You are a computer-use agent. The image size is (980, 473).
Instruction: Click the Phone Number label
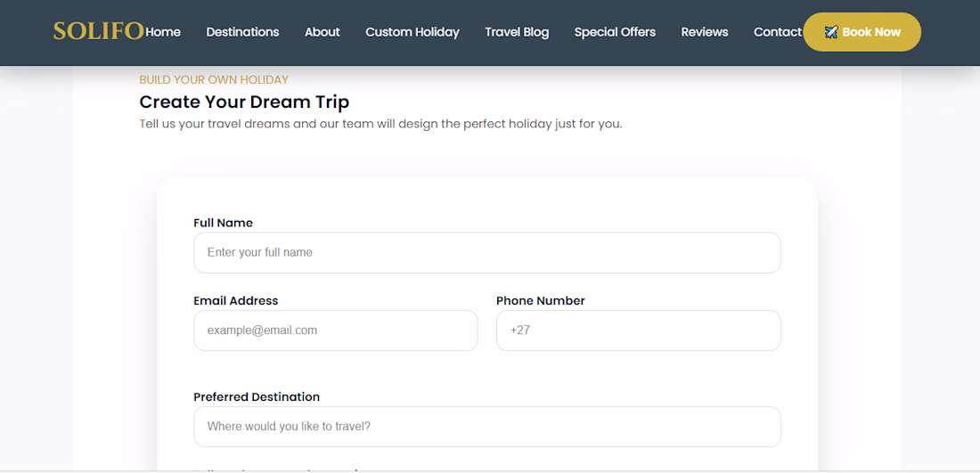tap(541, 300)
